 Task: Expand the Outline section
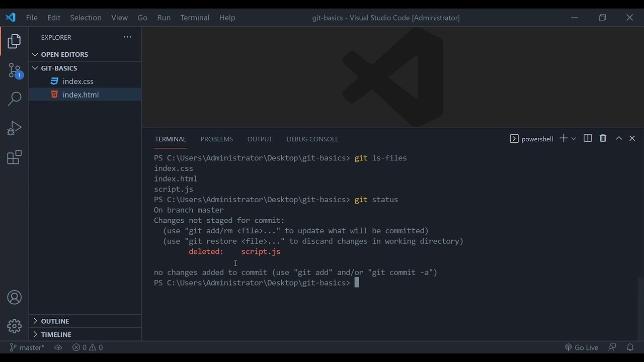point(54,321)
